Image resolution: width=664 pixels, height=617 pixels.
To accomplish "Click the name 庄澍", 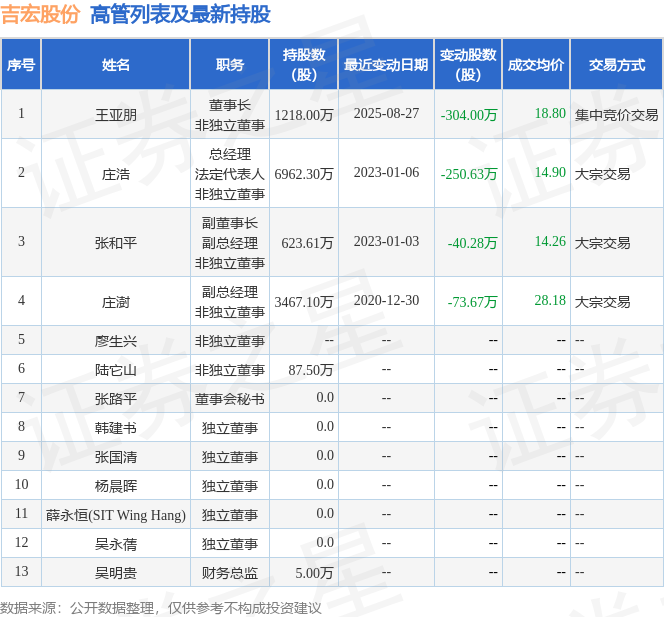I will click(x=116, y=302).
